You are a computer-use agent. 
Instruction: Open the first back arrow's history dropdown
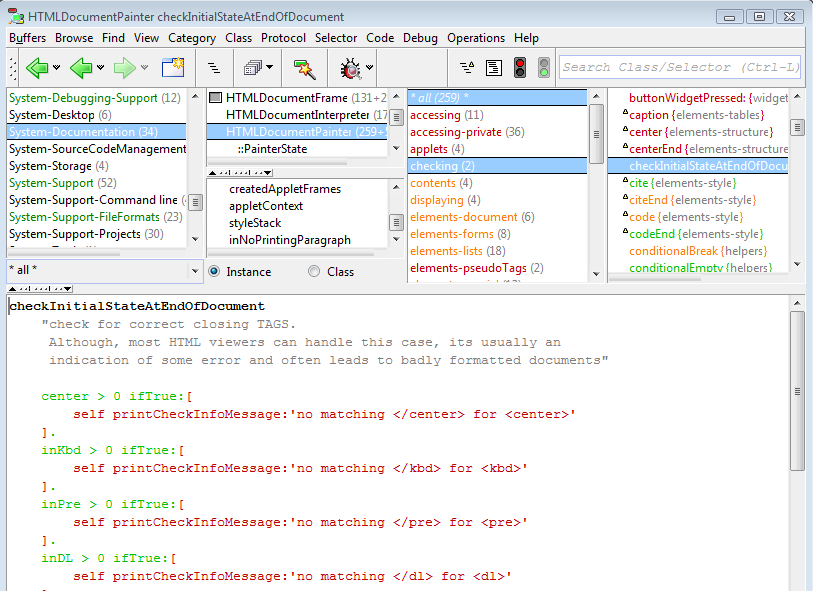[x=57, y=67]
